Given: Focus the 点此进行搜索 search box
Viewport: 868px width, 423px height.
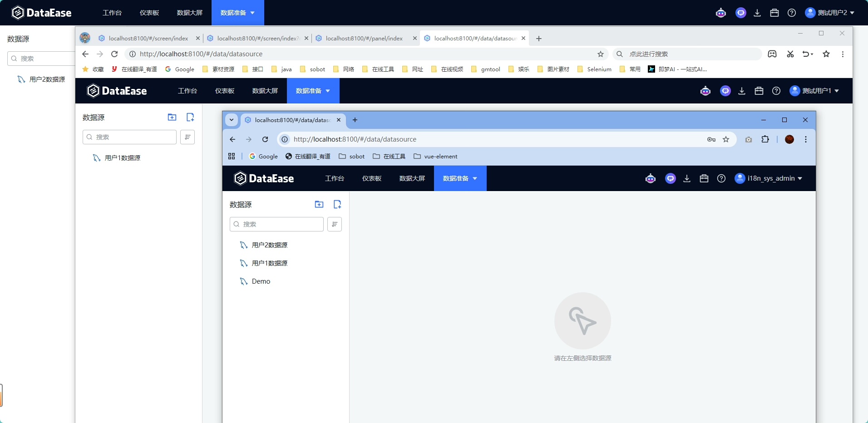Looking at the screenshot, I should [x=687, y=54].
